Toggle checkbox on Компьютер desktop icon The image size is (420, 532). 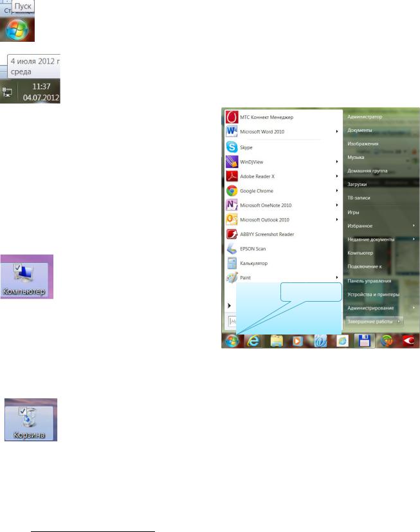(18, 268)
